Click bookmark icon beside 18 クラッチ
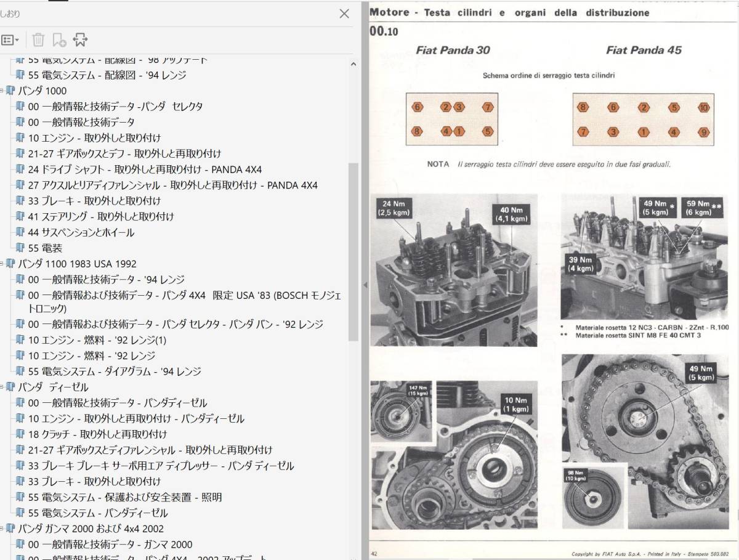This screenshot has width=739, height=560. point(20,434)
